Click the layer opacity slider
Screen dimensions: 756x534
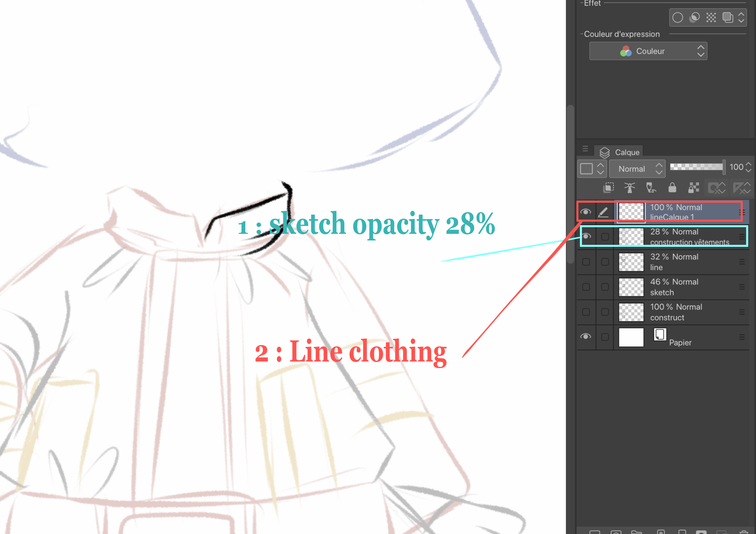(x=696, y=167)
